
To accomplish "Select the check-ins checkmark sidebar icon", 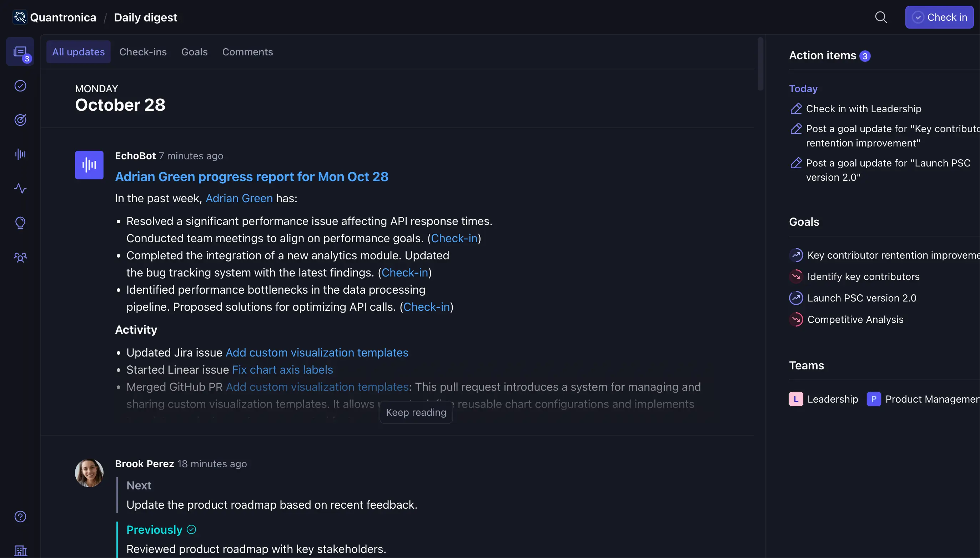I will [x=20, y=85].
